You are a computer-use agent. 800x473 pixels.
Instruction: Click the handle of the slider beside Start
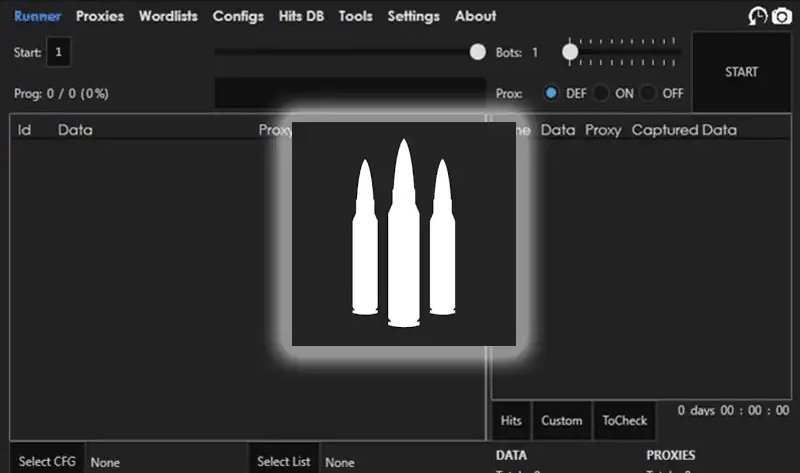(x=478, y=52)
